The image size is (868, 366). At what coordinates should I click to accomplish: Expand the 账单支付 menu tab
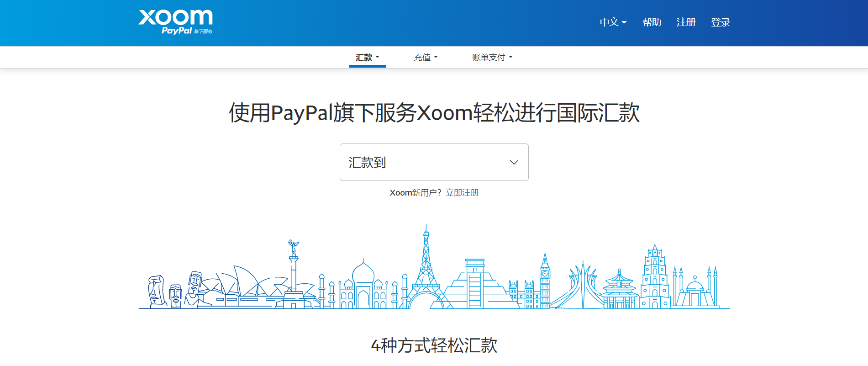[x=492, y=58]
